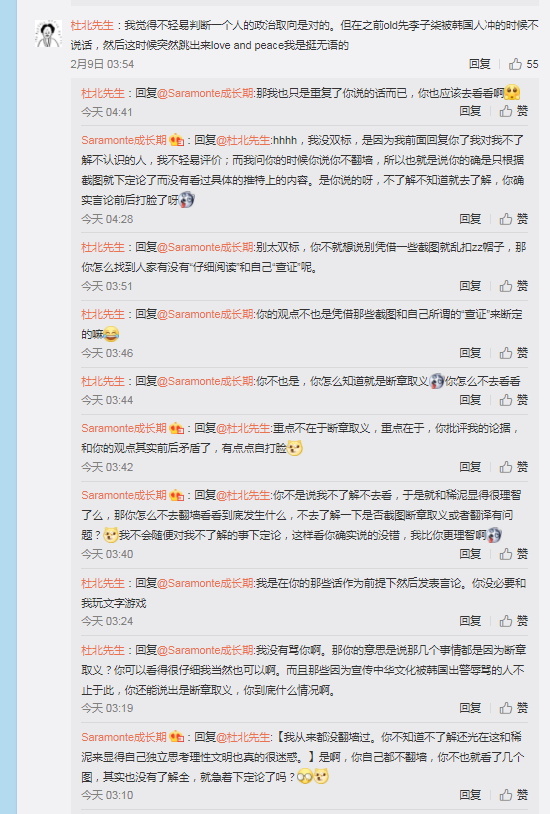This screenshot has height=814, width=550.
Task: Click the thumbs-up on the 04:41 reply
Action: [514, 111]
